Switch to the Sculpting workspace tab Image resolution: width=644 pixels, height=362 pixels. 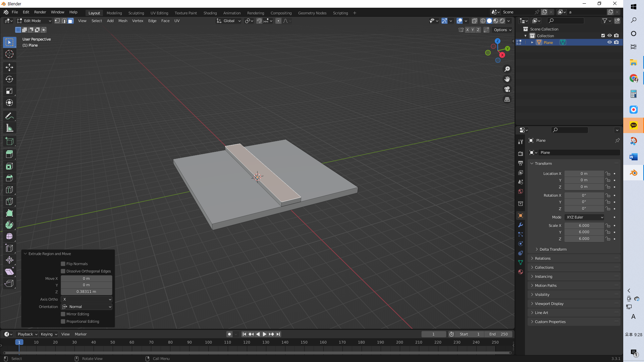coord(136,13)
